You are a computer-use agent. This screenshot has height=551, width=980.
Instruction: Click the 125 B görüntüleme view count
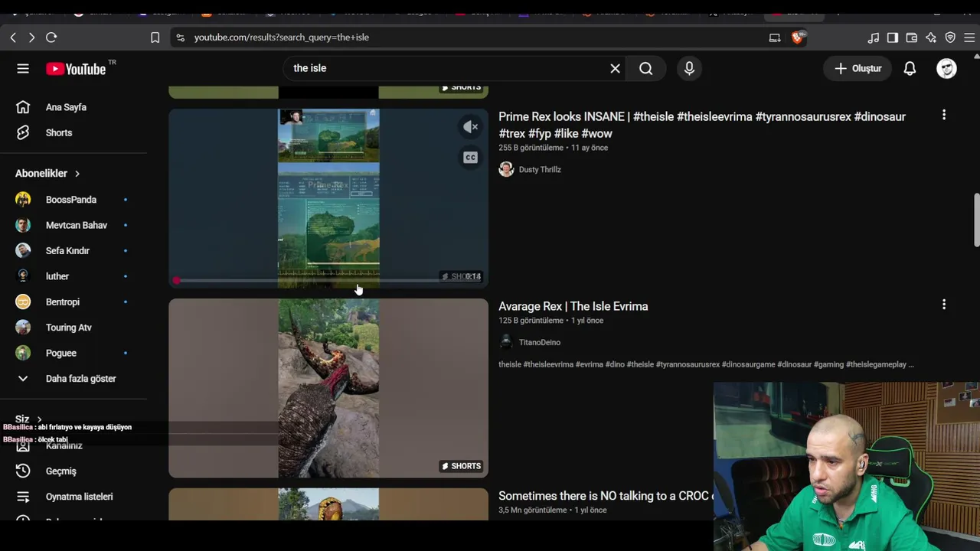pyautogui.click(x=531, y=321)
